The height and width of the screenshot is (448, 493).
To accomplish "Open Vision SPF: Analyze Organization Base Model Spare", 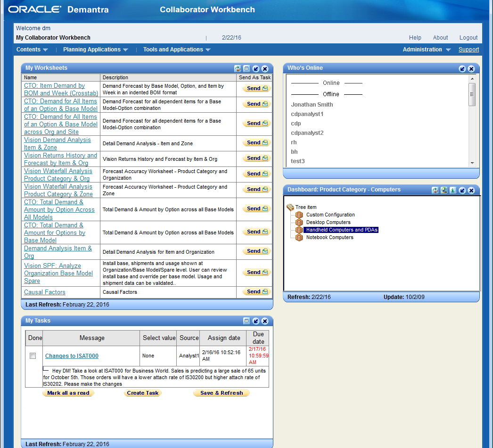I will [x=58, y=274].
